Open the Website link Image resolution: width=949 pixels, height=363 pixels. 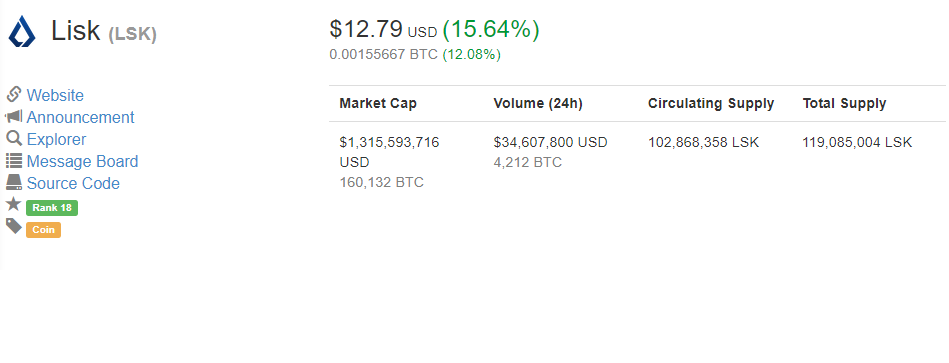coord(55,96)
